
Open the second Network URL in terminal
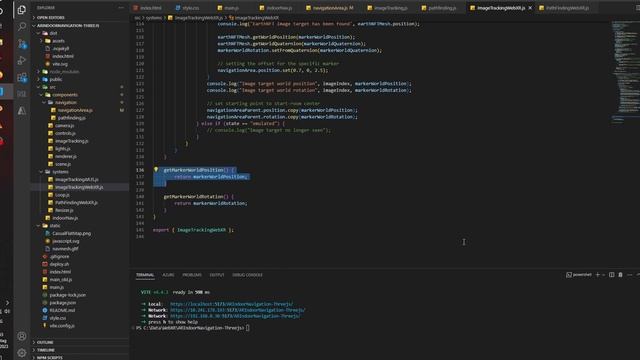tap(235, 316)
